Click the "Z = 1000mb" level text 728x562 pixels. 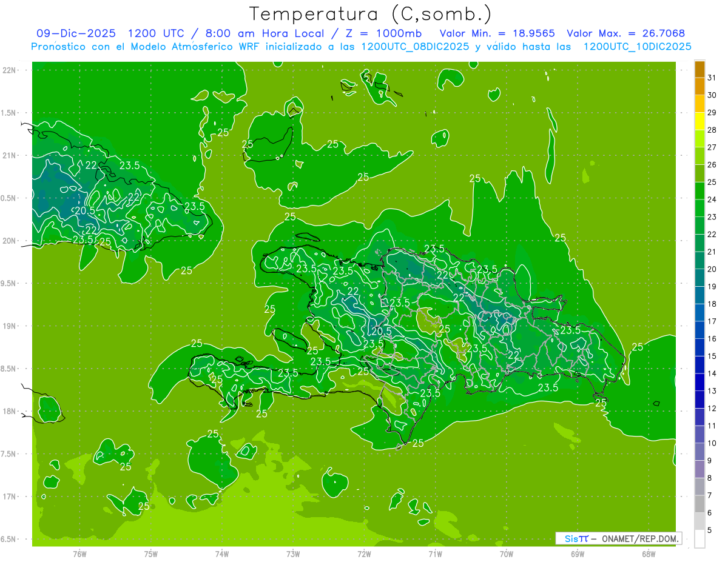coord(385,33)
